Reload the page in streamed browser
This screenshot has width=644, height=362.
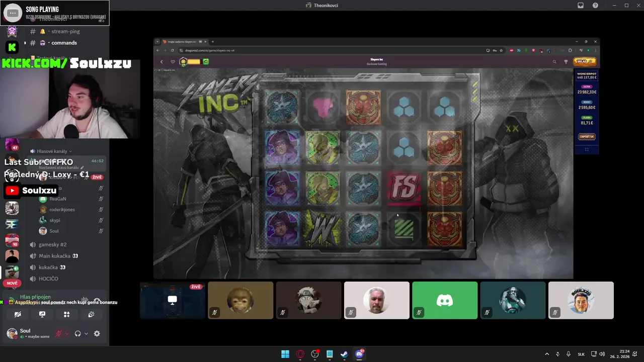173,50
